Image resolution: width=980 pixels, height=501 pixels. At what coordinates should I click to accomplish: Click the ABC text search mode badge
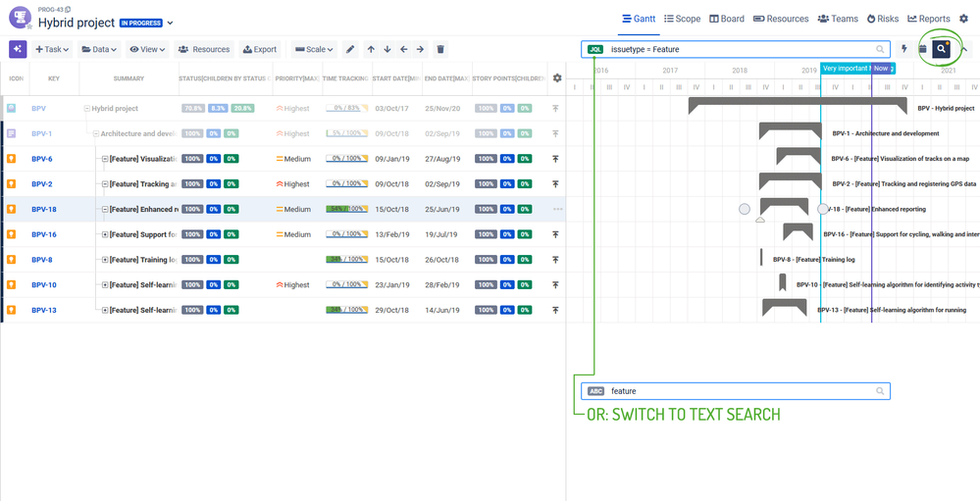(596, 391)
